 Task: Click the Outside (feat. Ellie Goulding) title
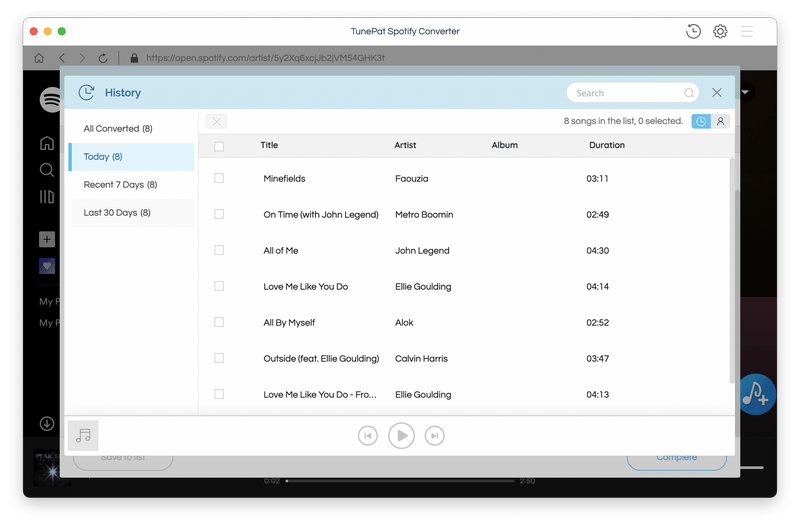[x=321, y=359]
